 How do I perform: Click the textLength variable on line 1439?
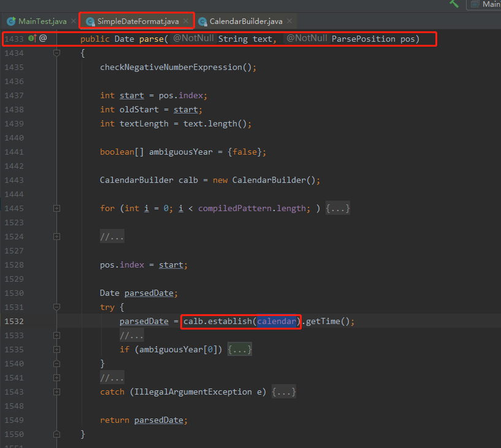point(143,124)
